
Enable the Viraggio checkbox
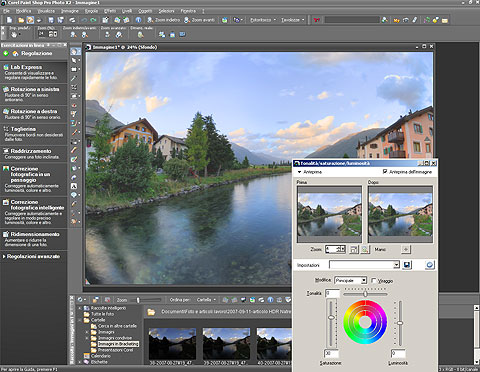[x=374, y=281]
